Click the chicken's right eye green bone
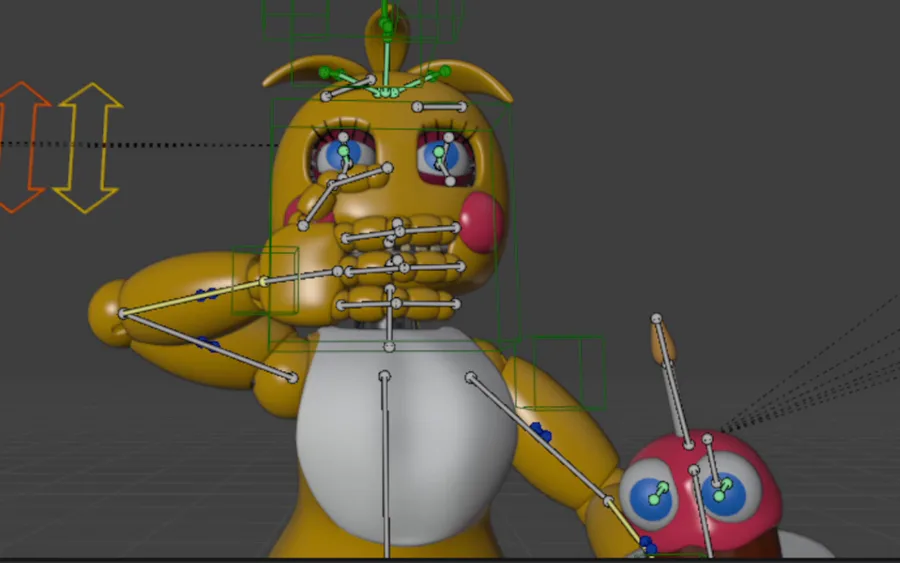The width and height of the screenshot is (900, 563). [440, 155]
